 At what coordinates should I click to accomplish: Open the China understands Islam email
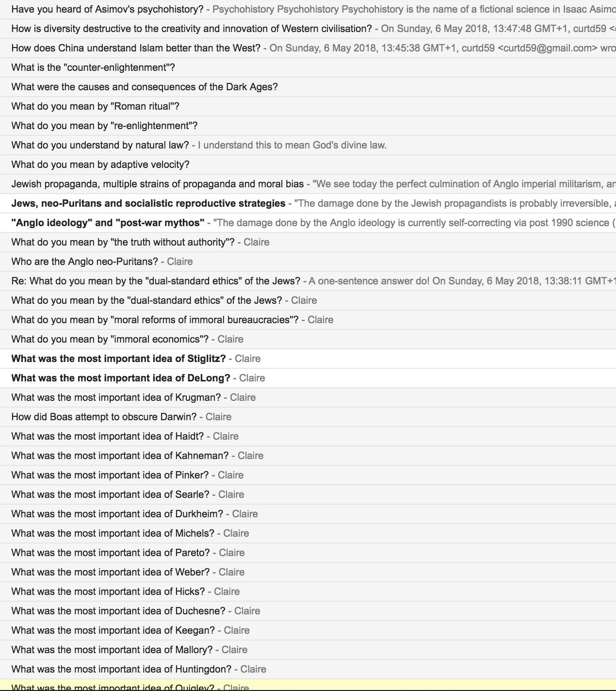(x=136, y=48)
